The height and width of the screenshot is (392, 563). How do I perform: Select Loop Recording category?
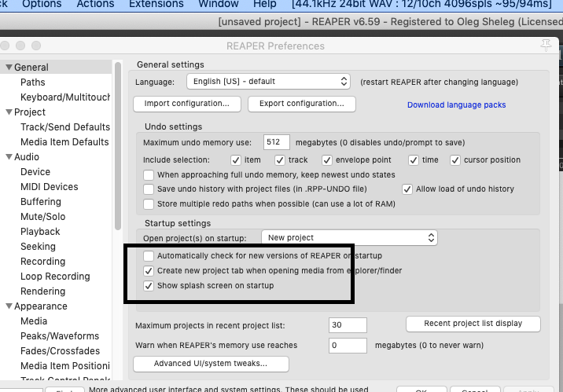click(x=55, y=277)
